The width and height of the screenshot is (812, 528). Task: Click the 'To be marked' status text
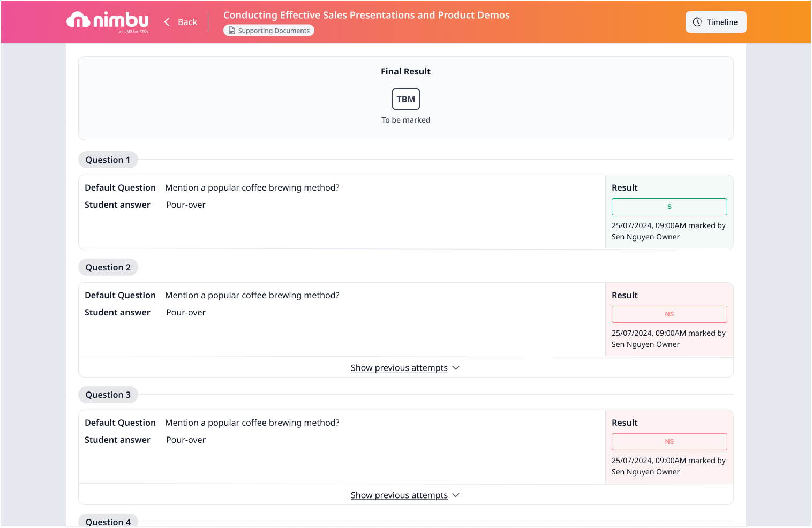[x=406, y=120]
